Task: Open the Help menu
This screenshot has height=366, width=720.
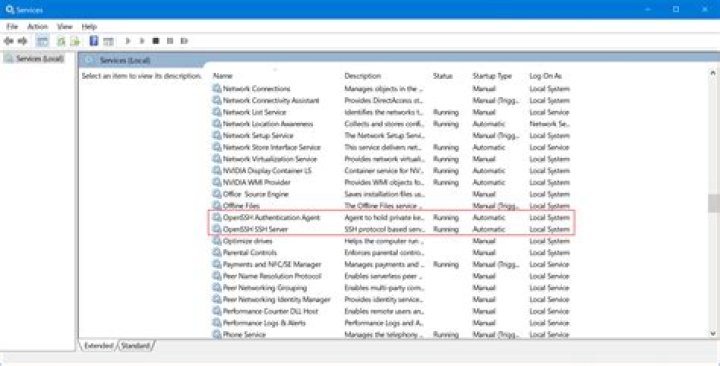Action: click(x=89, y=27)
